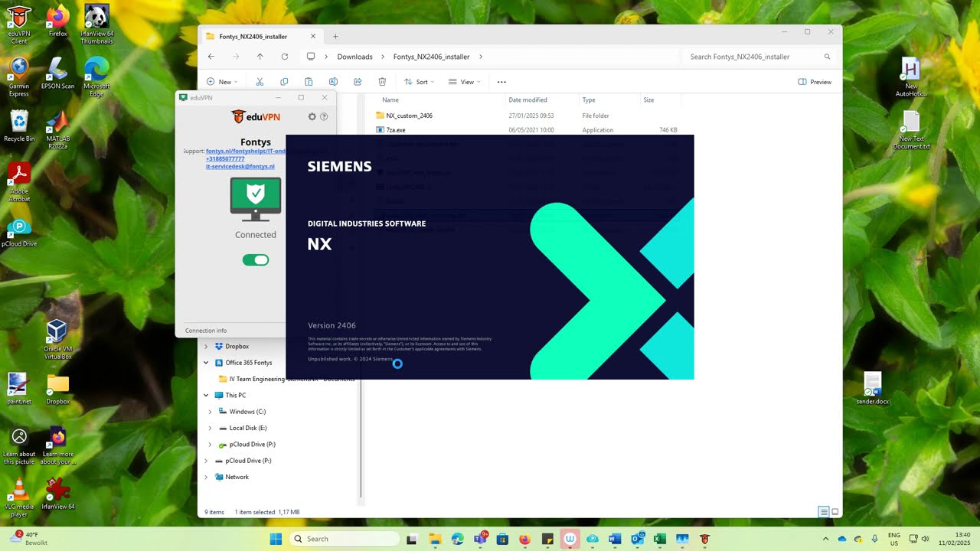Open eduVPN settings gear
This screenshot has width=980, height=551.
(x=312, y=116)
